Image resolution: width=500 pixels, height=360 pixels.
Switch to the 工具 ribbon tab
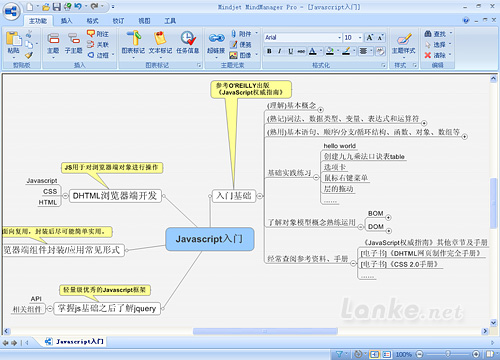(x=170, y=21)
